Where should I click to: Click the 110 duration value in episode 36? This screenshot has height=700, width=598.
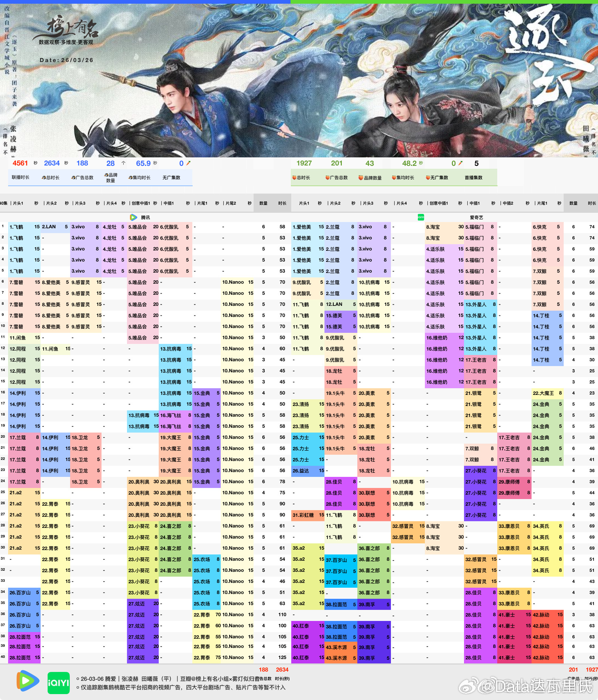click(282, 615)
